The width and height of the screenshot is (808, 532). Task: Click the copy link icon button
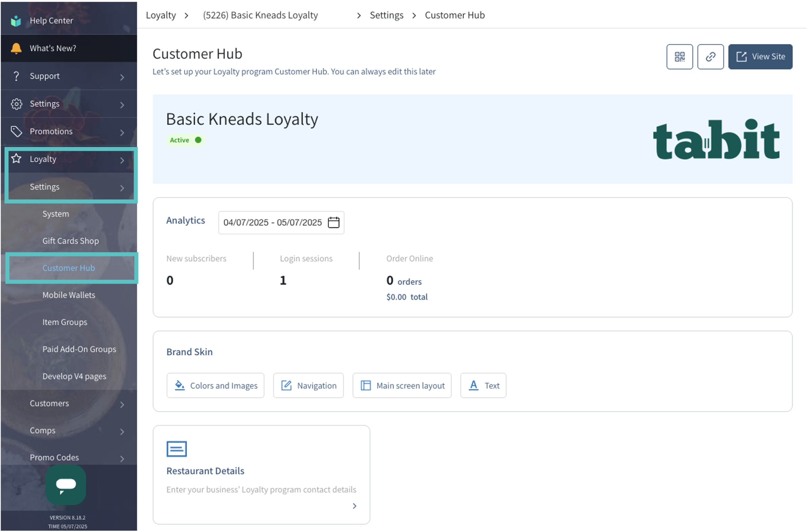point(710,57)
